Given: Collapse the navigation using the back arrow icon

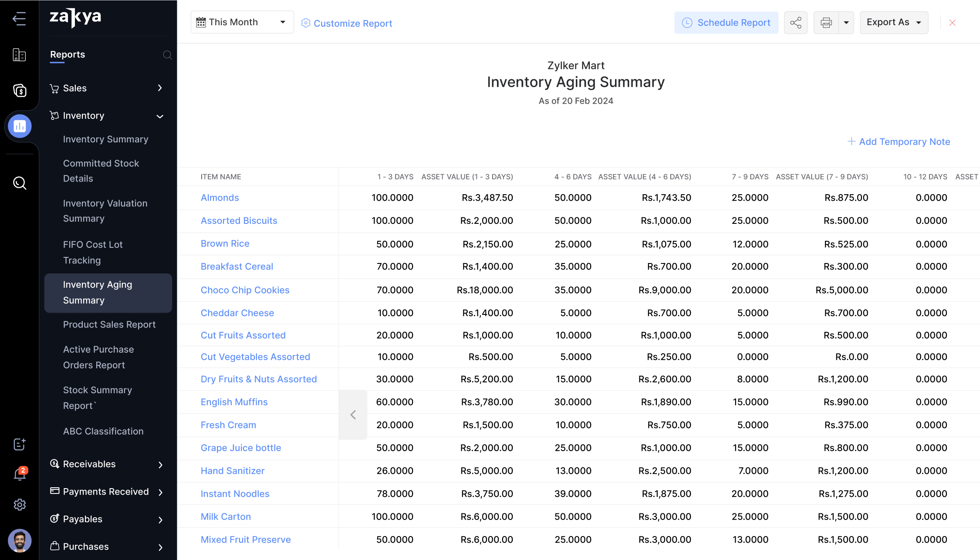Looking at the screenshot, I should point(19,19).
